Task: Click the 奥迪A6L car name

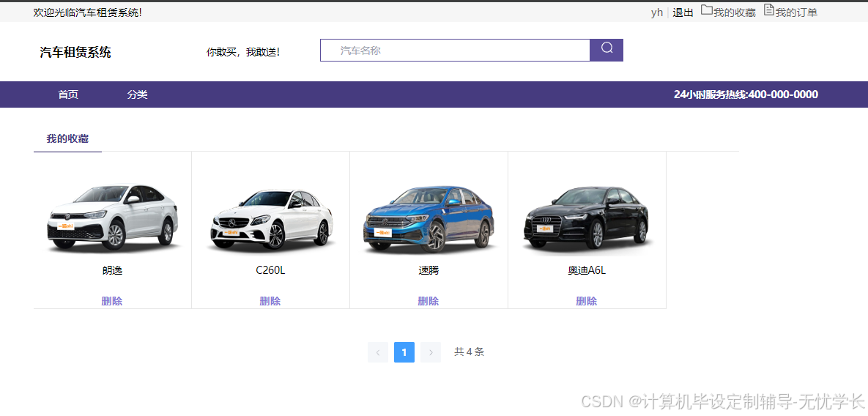Action: click(587, 270)
